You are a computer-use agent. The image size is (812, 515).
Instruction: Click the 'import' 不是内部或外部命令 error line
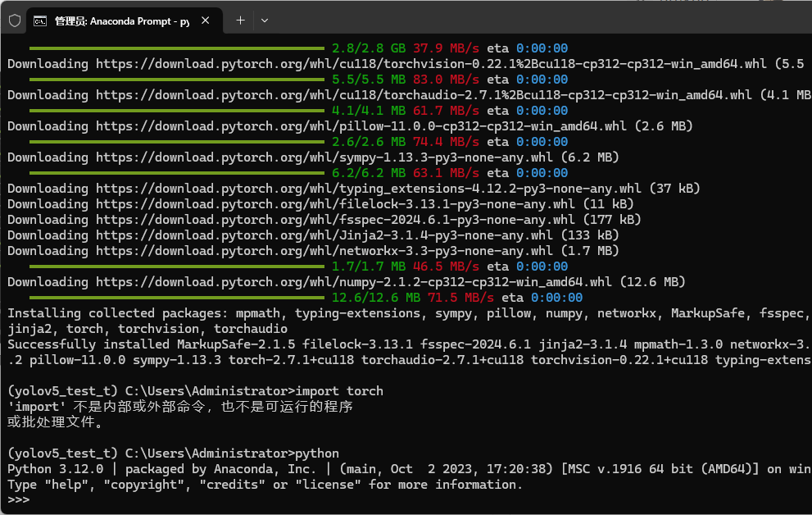point(180,407)
